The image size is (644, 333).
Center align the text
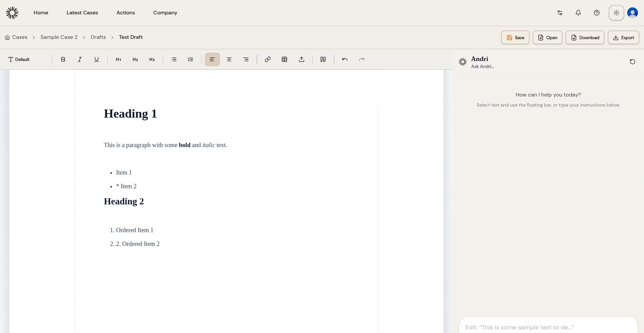point(229,60)
